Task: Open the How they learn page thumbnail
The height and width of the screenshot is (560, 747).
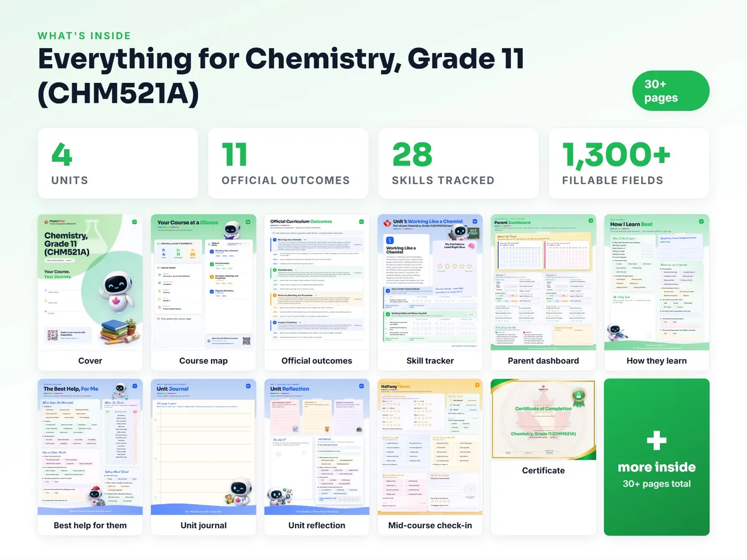Action: click(657, 282)
